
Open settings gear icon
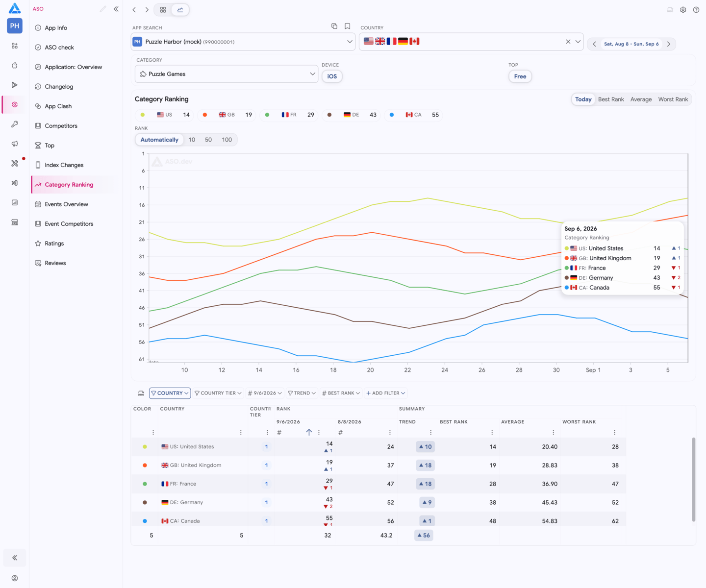[x=683, y=10]
